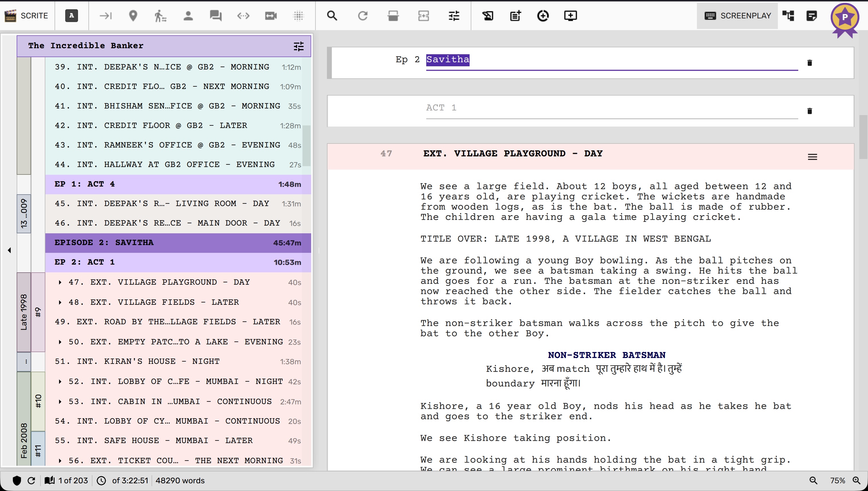868x491 pixels.
Task: Switch to the Screenplay tab
Action: pos(738,15)
